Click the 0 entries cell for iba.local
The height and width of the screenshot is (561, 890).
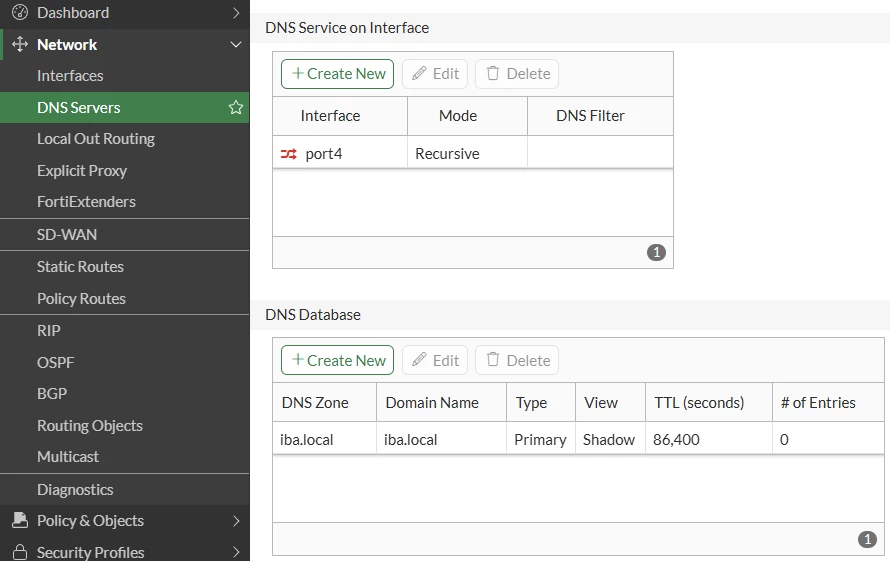[x=828, y=439]
